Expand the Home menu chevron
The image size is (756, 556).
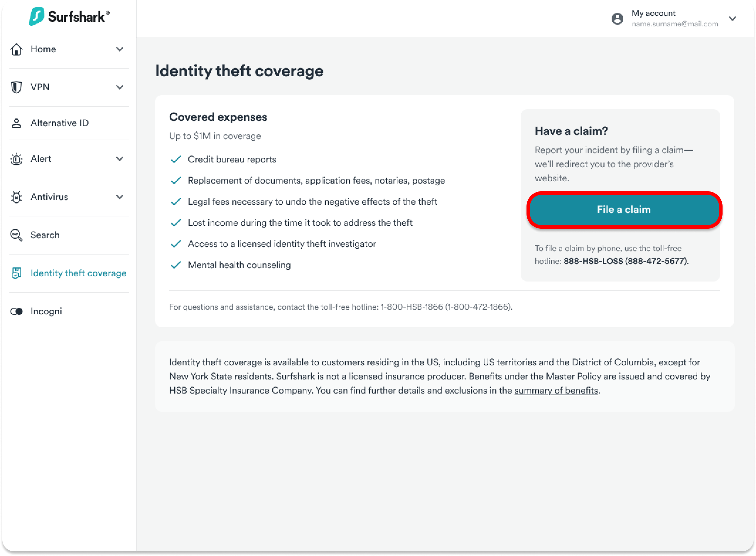click(119, 49)
